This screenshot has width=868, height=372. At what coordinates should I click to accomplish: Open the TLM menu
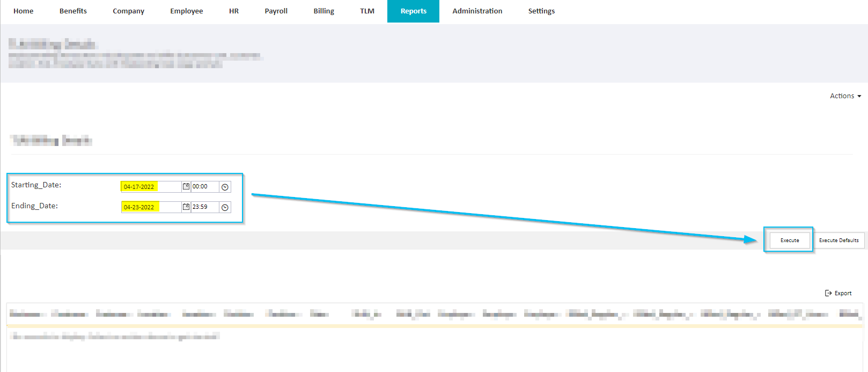pos(367,11)
